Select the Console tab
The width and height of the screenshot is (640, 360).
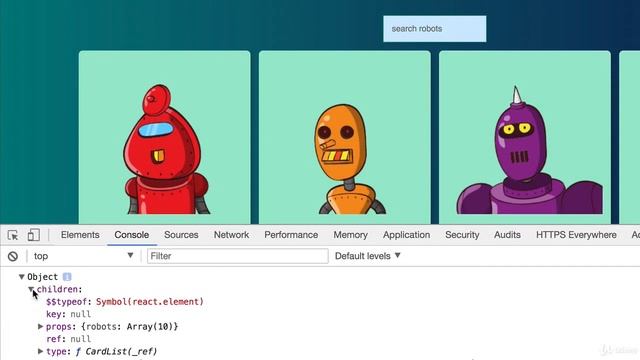point(131,235)
